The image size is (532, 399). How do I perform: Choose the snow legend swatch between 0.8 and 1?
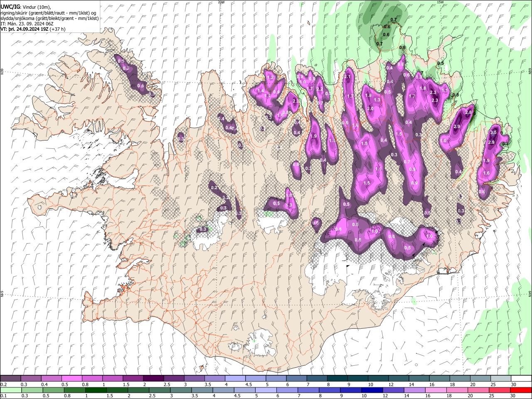92,378
